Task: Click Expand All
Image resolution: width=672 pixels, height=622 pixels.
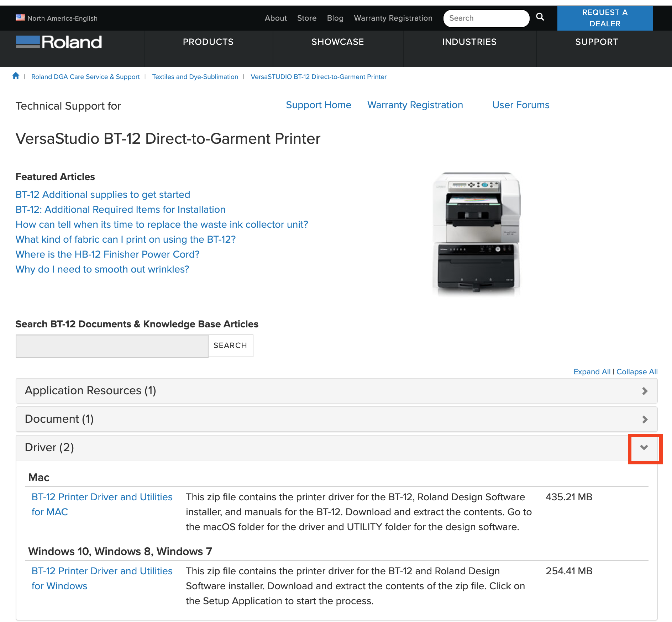Action: point(592,372)
